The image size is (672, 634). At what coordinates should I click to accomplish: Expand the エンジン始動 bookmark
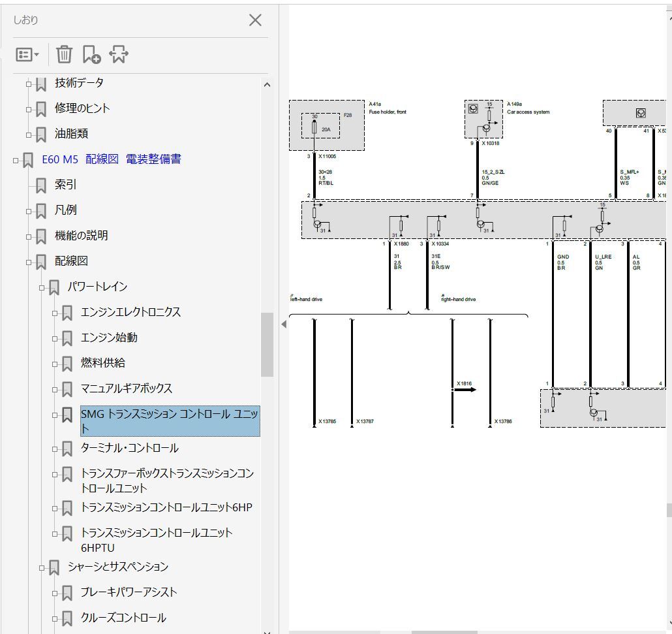[55, 339]
